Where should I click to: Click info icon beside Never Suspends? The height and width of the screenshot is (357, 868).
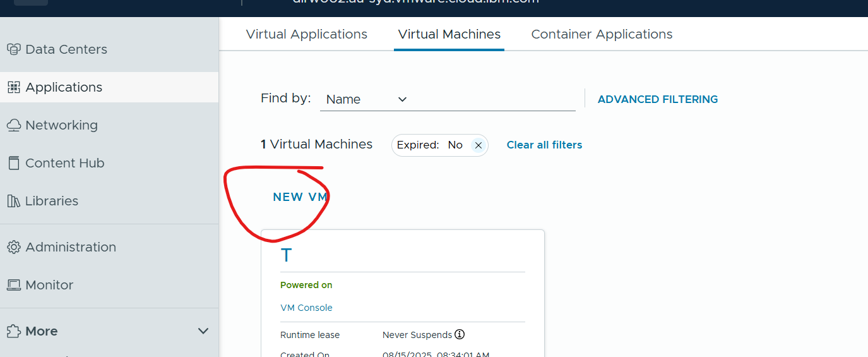(x=460, y=335)
